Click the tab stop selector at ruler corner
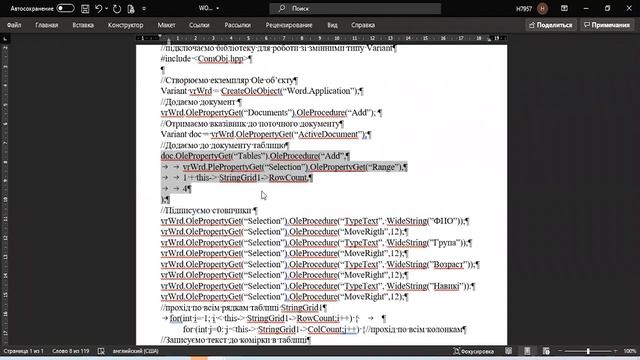The image size is (640, 360). (5, 39)
